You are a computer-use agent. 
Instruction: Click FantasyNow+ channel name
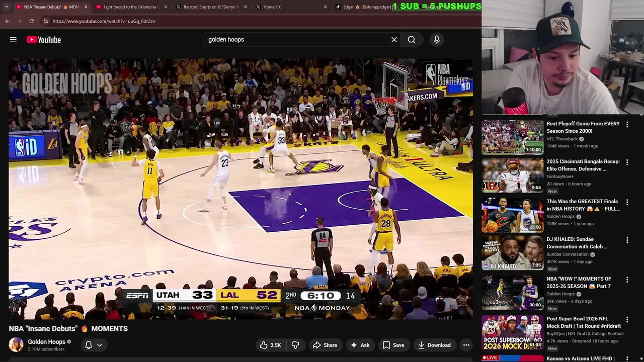pyautogui.click(x=559, y=176)
